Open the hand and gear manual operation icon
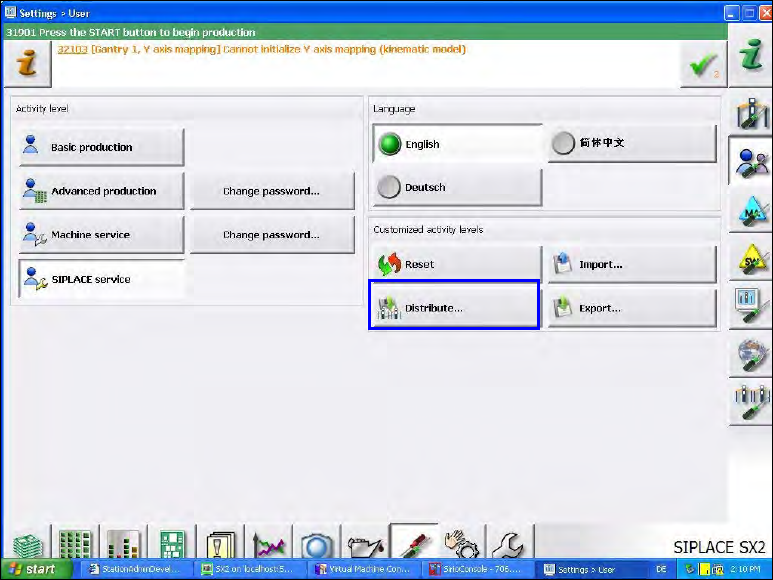Viewport: 773px width, 580px height. click(x=461, y=543)
